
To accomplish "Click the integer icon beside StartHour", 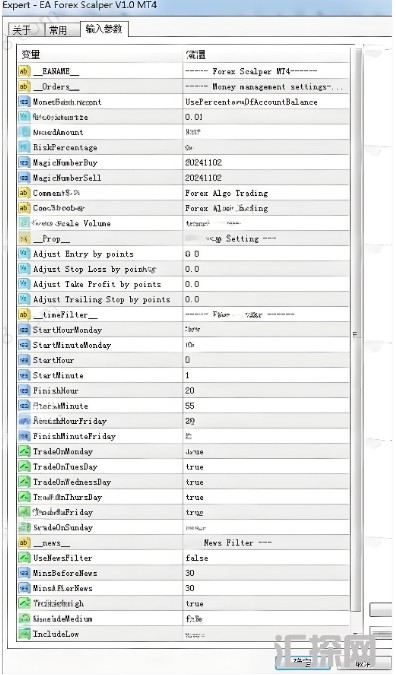I will (24, 360).
